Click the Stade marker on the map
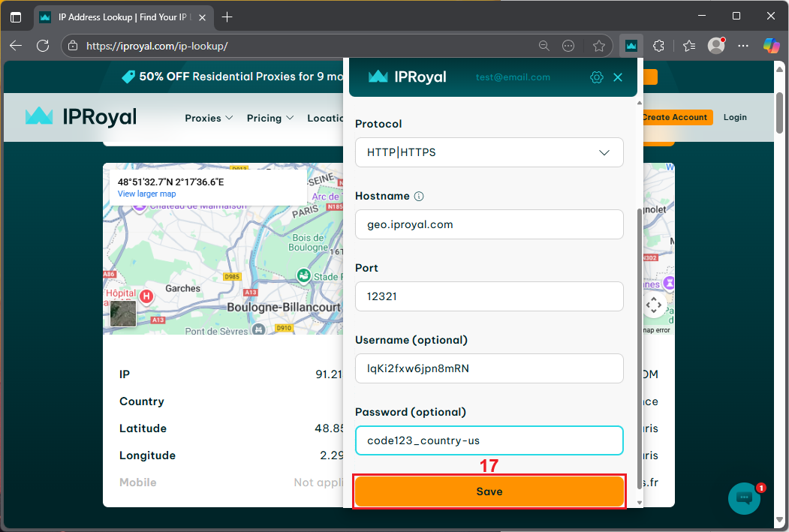This screenshot has height=532, width=789. [303, 275]
